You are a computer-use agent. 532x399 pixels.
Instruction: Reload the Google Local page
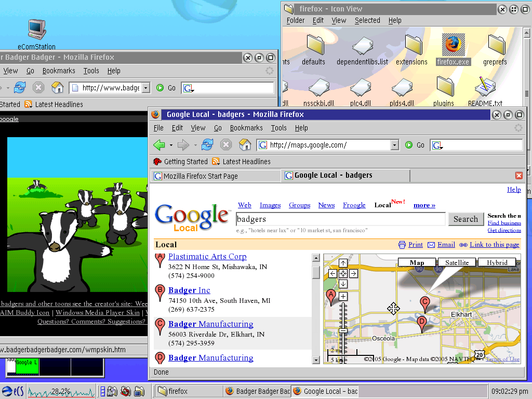(x=207, y=145)
